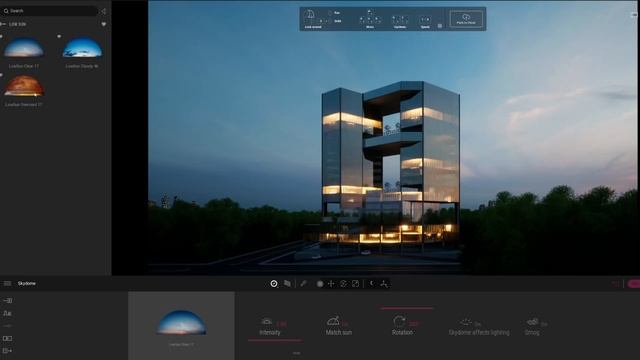Image resolution: width=640 pixels, height=360 pixels.
Task: Click the red bar above Rotation
Action: [407, 308]
